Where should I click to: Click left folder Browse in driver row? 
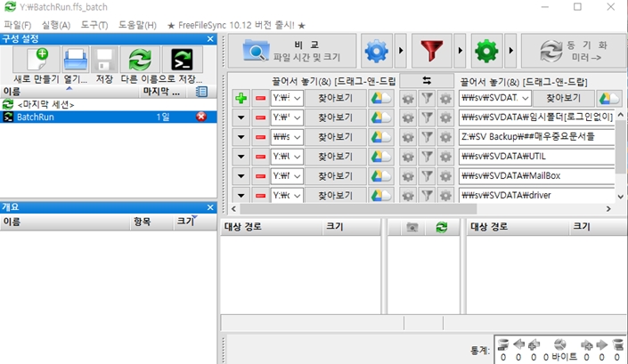335,196
